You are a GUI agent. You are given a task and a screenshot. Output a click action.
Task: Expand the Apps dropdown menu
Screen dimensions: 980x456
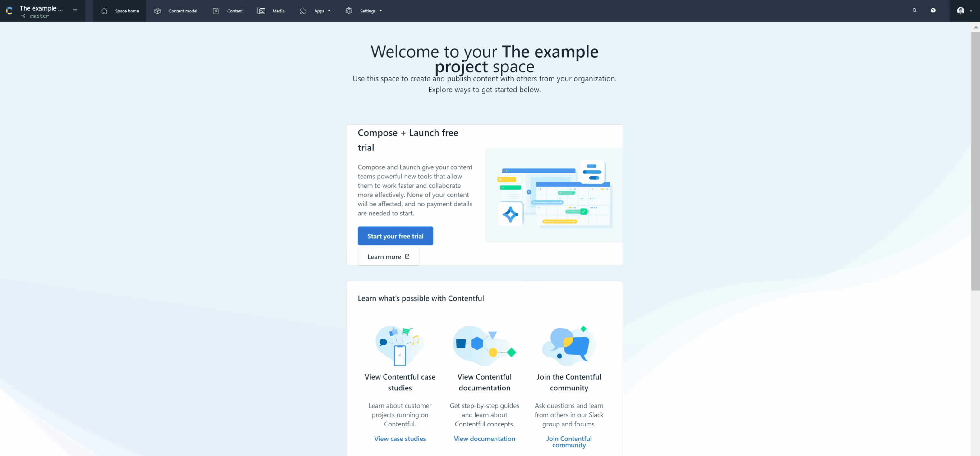coord(320,11)
